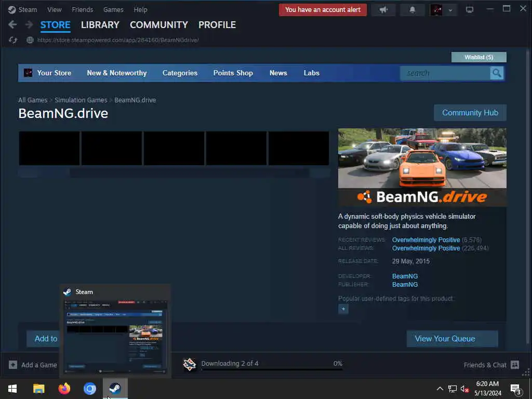Image resolution: width=532 pixels, height=399 pixels.
Task: Click the Add a Game plus icon
Action: click(x=13, y=365)
